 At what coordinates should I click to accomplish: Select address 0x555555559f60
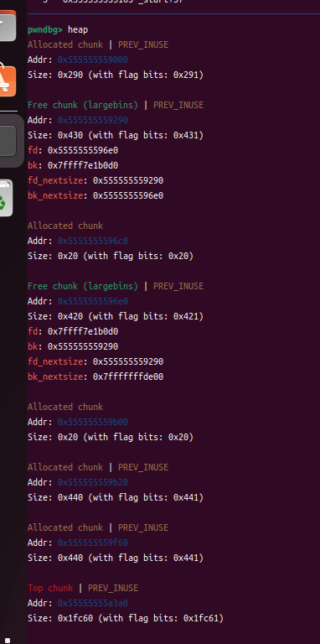pyautogui.click(x=93, y=543)
